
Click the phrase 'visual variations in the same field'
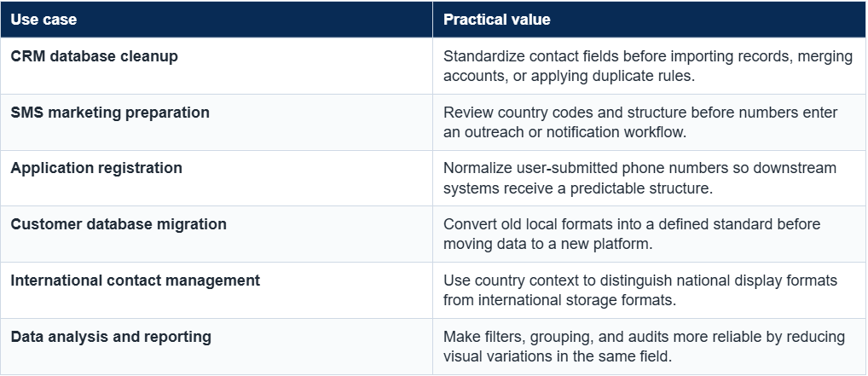[558, 356]
